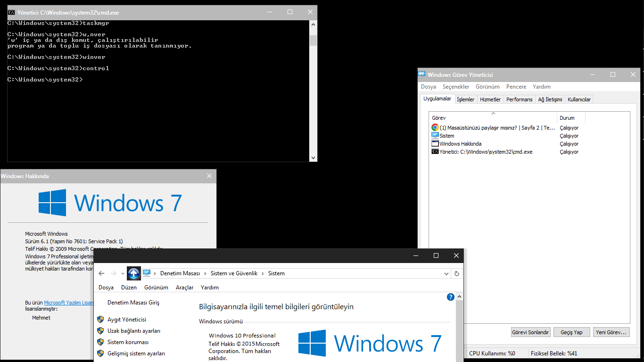The width and height of the screenshot is (644, 362).
Task: Open the Seçenekler menu in Task Manager
Action: (x=456, y=87)
